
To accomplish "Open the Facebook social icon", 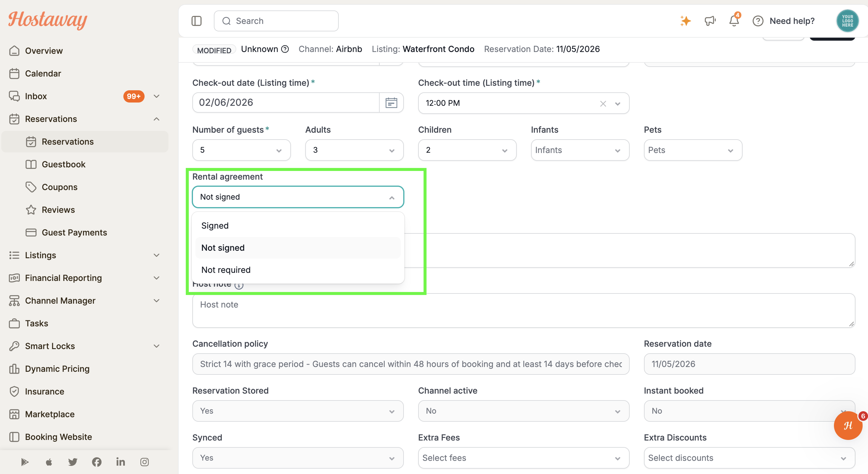I will point(97,462).
